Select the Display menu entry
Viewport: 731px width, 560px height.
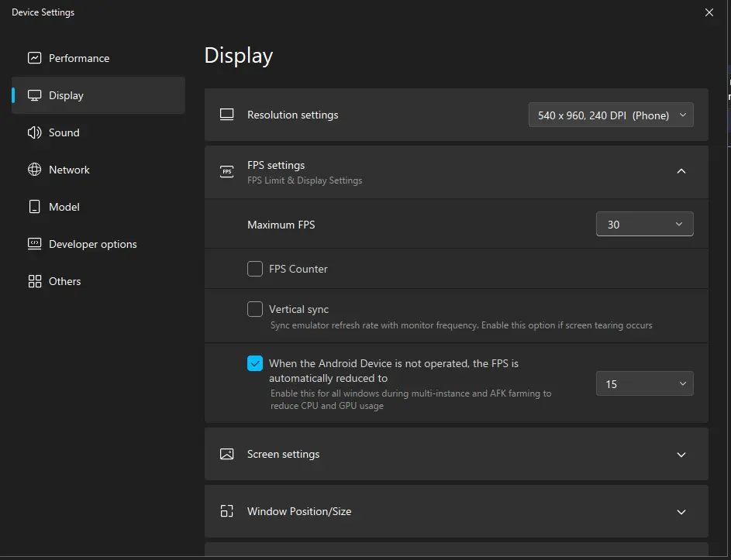click(98, 95)
